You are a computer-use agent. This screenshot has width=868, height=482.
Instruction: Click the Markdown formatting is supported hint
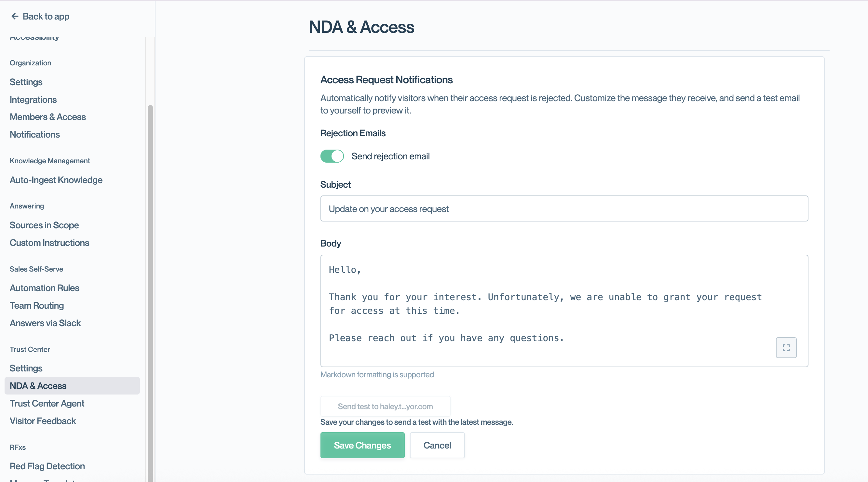click(x=377, y=375)
